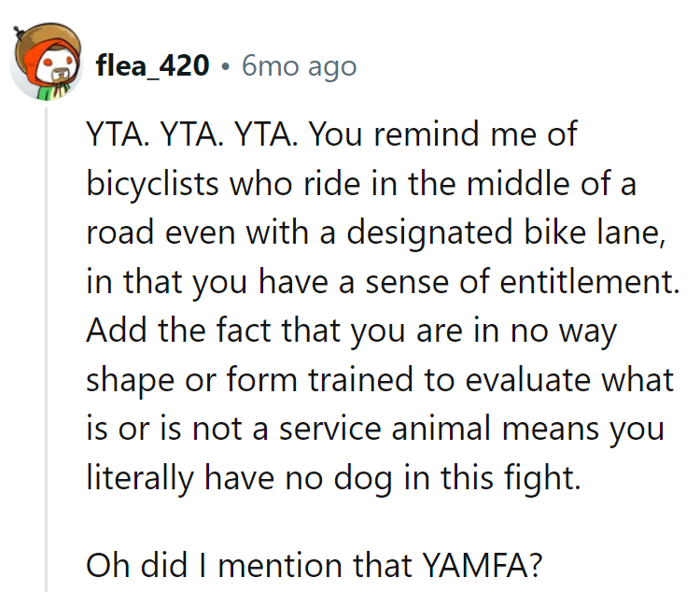
Task: Click the word 'entitlement' in the comment
Action: [x=587, y=281]
